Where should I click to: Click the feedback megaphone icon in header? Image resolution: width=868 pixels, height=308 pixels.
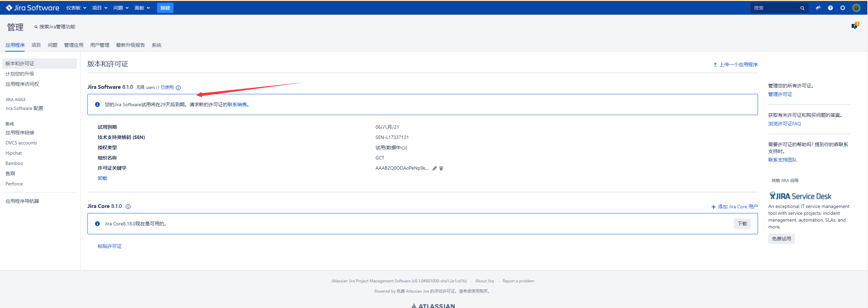click(818, 8)
